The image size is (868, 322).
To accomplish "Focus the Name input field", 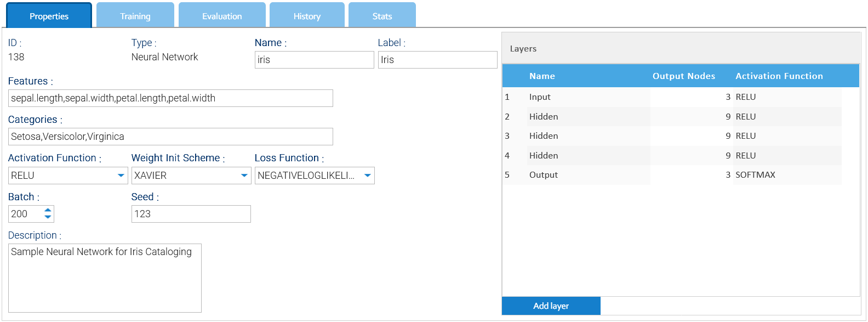I will pyautogui.click(x=315, y=60).
